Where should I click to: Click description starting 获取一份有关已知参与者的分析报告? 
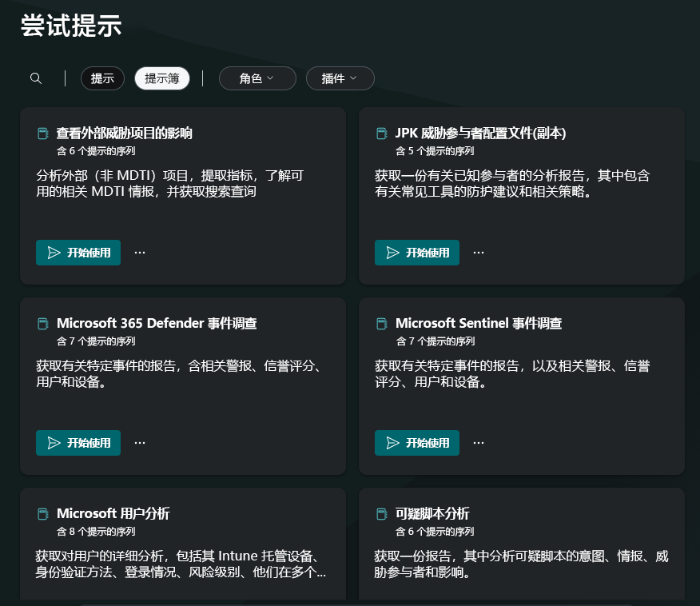coord(512,184)
